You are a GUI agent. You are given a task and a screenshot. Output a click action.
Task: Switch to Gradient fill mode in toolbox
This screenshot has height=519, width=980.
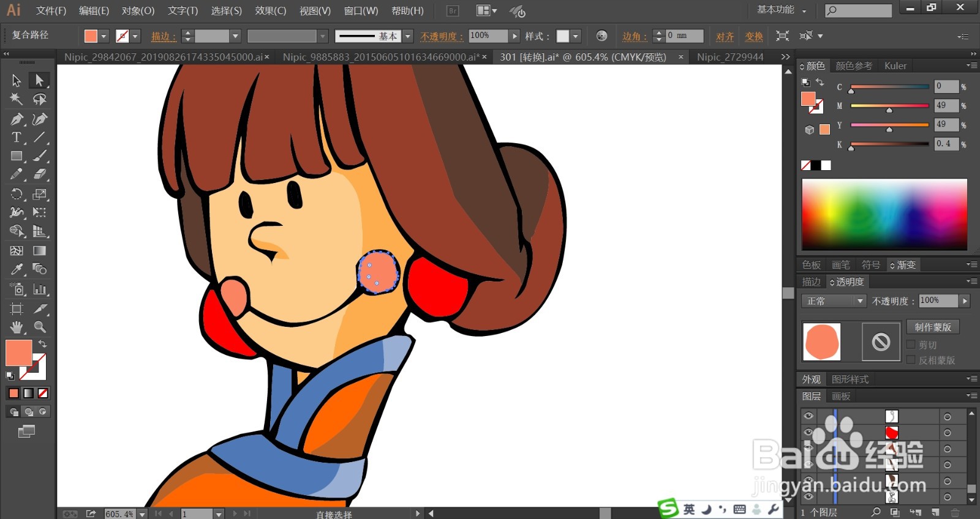[x=28, y=393]
